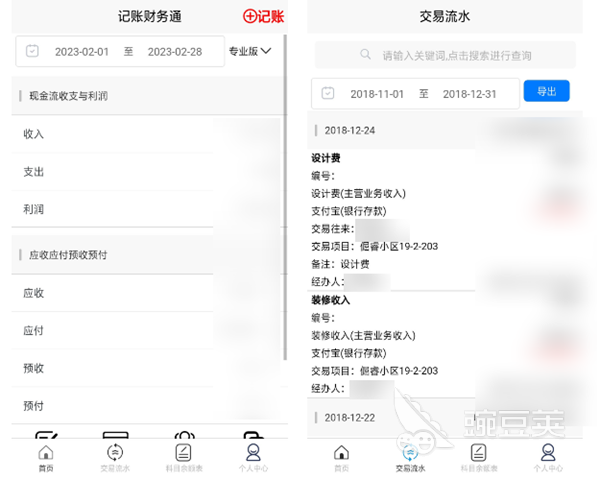Click calendar icon beside 2023-02-01 date
The height and width of the screenshot is (480, 600).
32,51
